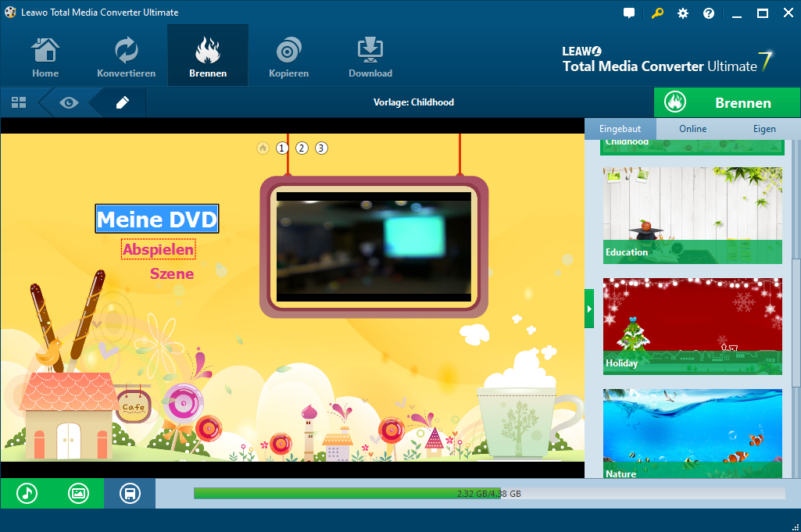Image resolution: width=801 pixels, height=532 pixels.
Task: Open the Konvertieren module
Action: coord(126,56)
